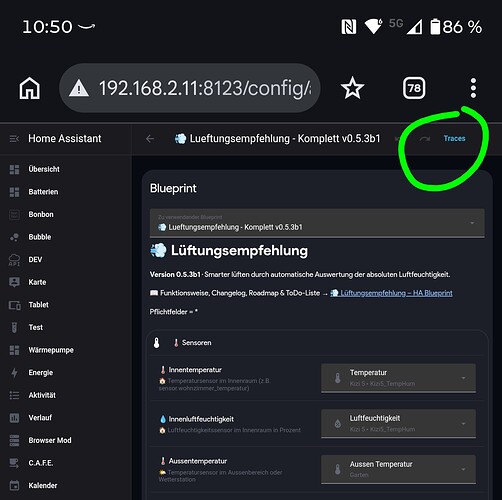Collapse the Sensoren section header
502x500 pixels.
[317, 343]
